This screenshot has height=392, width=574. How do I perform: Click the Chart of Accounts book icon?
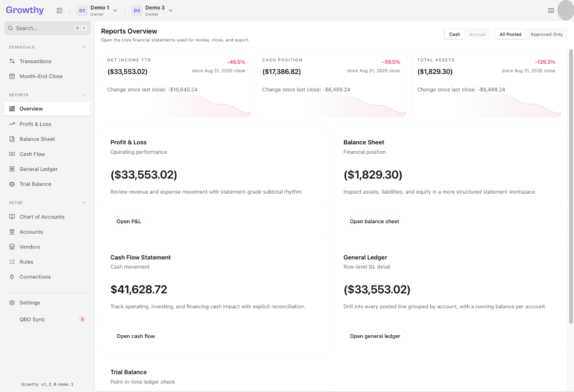pos(12,217)
